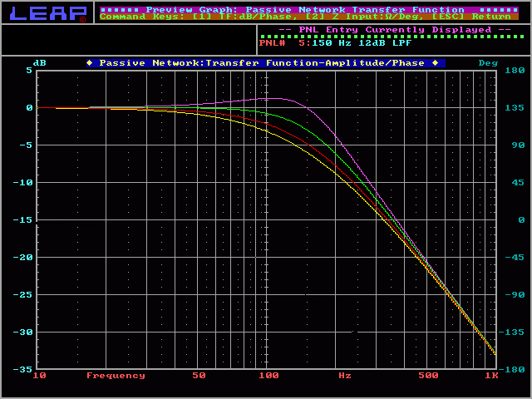Viewport: 532px width, 399px height.
Task: Click the yellow response curve near 100 Hz
Action: tap(267, 131)
